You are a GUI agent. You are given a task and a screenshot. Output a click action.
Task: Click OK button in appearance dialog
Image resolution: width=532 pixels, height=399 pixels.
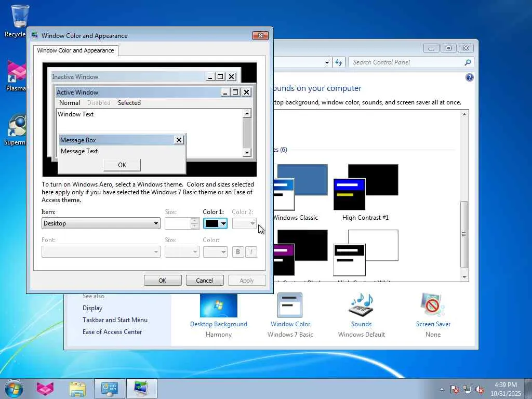[163, 281]
